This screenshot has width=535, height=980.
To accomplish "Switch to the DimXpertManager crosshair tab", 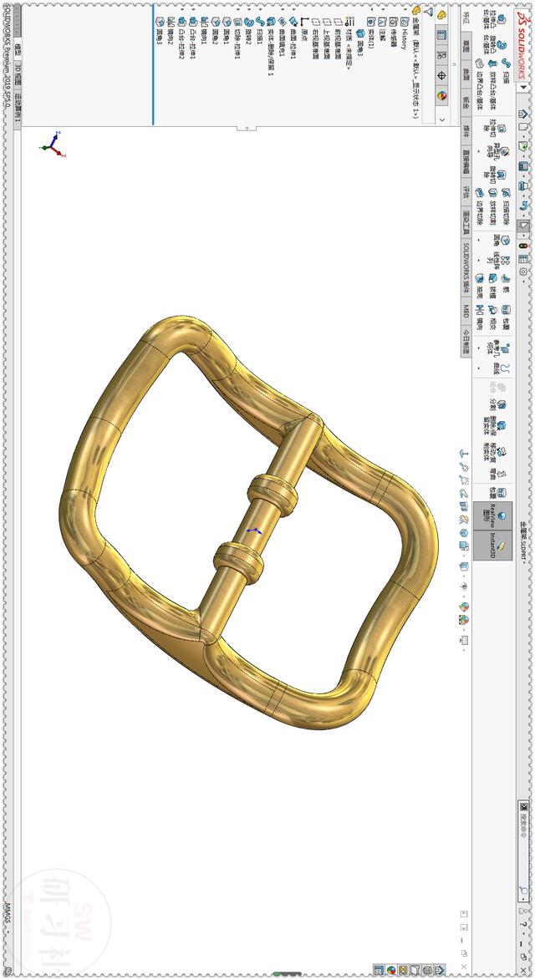I will point(441,76).
